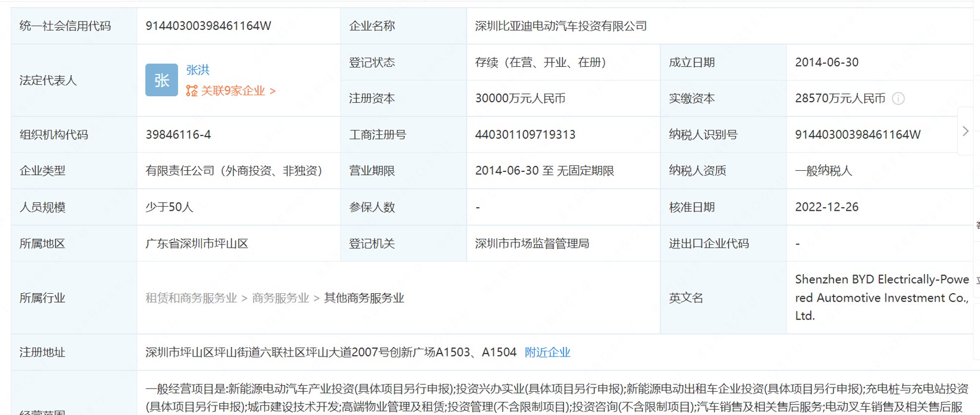Select region 广东省深圳市坪山区
The height and width of the screenshot is (415, 980).
(x=197, y=244)
